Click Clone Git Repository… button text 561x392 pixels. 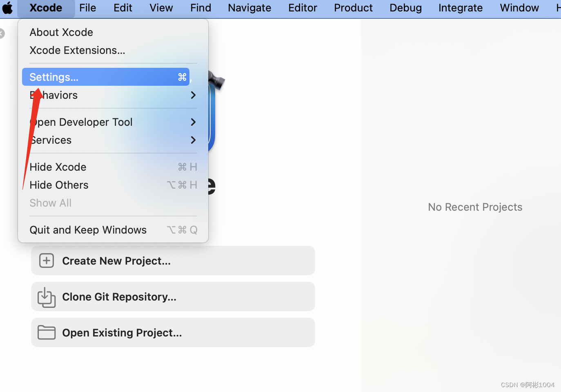[119, 297]
